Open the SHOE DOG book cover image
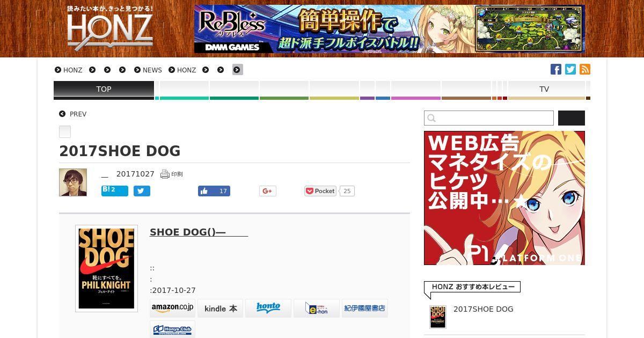This screenshot has width=644, height=338. coord(106,268)
